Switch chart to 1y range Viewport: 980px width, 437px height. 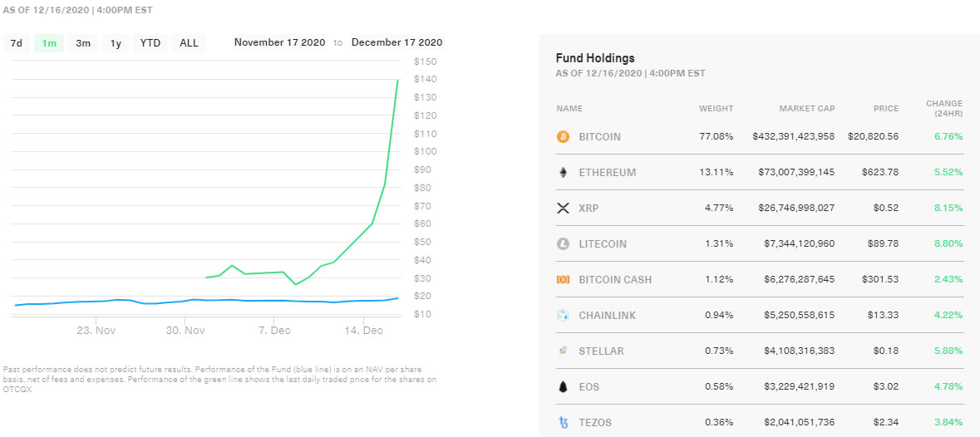[116, 43]
